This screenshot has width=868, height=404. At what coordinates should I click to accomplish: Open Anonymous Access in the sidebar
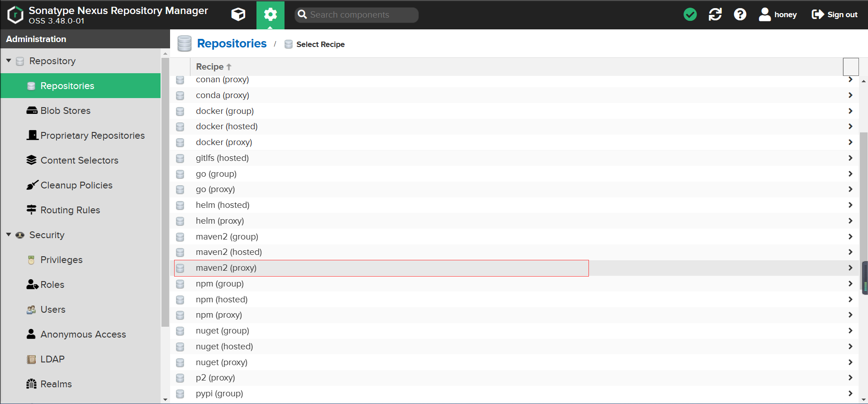[x=81, y=334]
